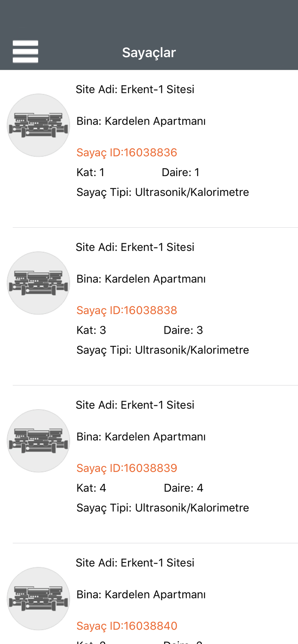
Task: Select the Sayaçlar header title
Action: [149, 52]
